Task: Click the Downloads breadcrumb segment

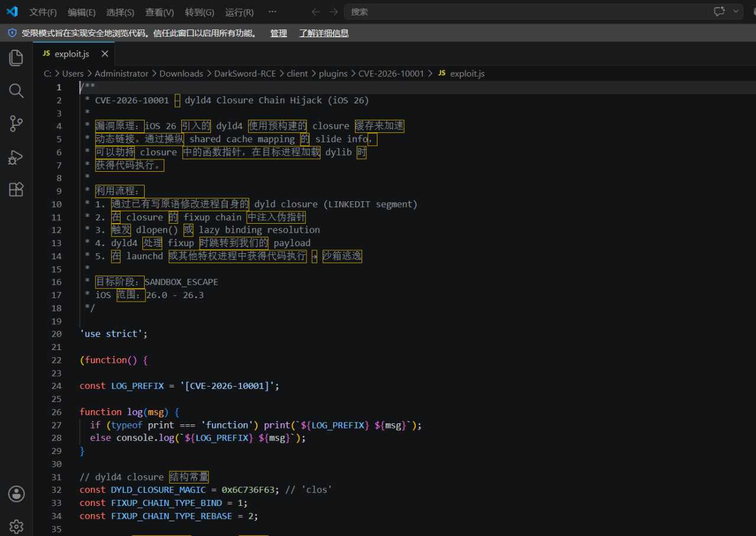Action: [181, 74]
